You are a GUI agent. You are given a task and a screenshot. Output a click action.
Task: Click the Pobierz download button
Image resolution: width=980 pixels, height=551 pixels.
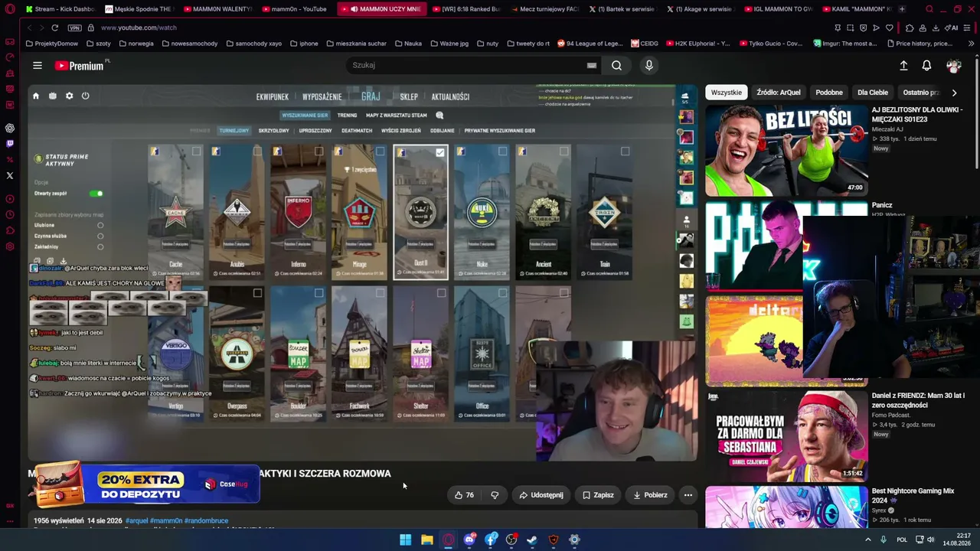(x=650, y=495)
